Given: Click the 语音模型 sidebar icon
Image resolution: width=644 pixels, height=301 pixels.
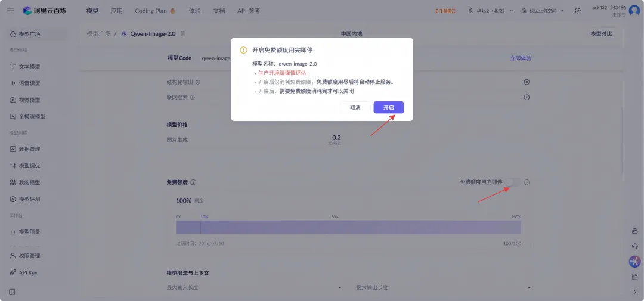Looking at the screenshot, I should click(13, 83).
